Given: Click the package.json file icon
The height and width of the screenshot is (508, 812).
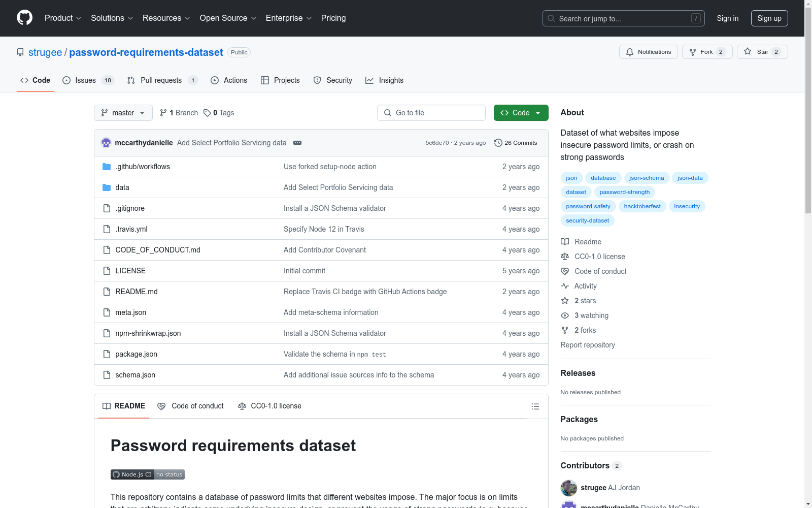Looking at the screenshot, I should click(107, 354).
